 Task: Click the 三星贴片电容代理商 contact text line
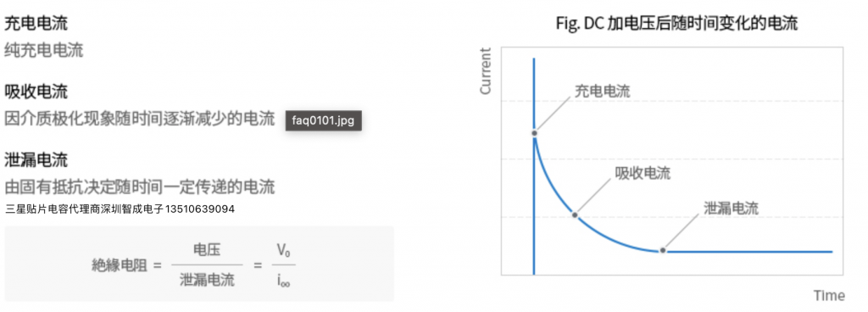pos(120,209)
